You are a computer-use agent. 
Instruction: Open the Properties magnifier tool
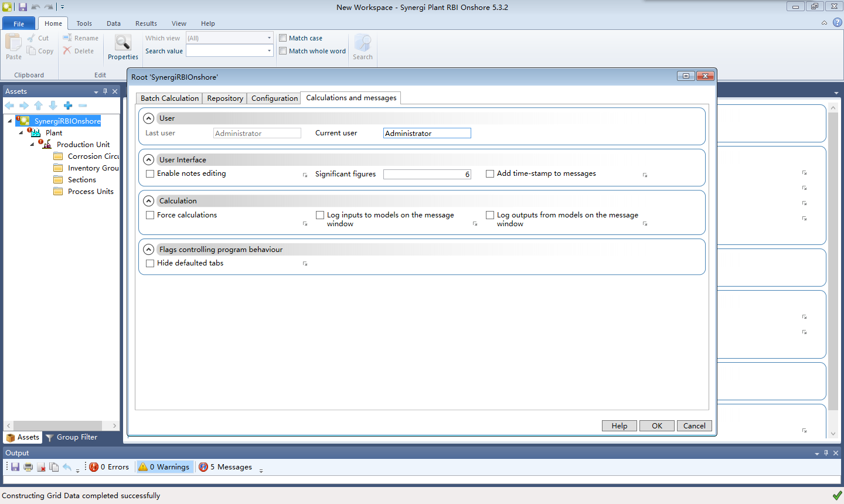123,43
